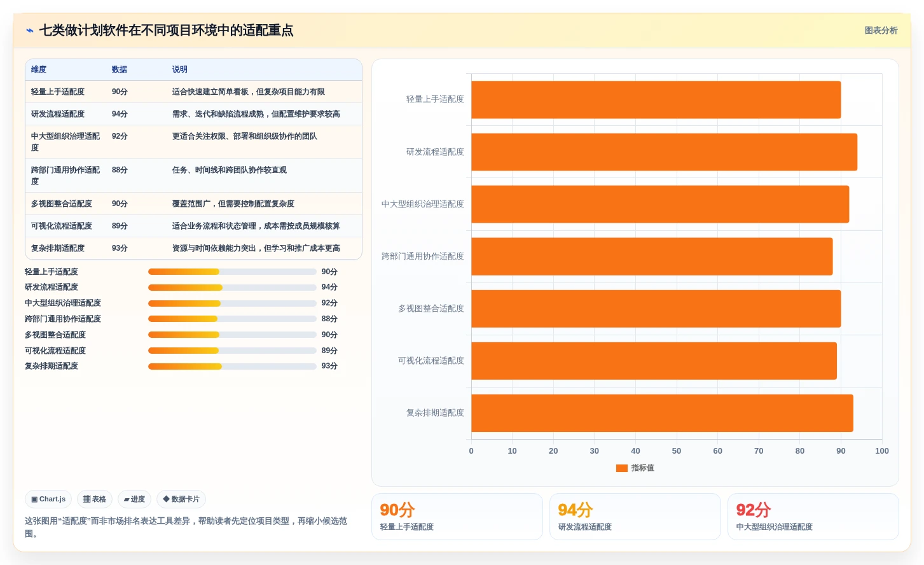Click the chart bar for 多视图整合适配度
The width and height of the screenshot is (924, 565).
[x=656, y=309]
